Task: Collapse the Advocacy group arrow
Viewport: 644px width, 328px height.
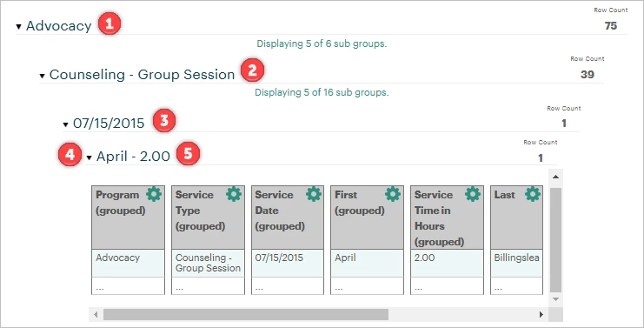Action: [18, 27]
